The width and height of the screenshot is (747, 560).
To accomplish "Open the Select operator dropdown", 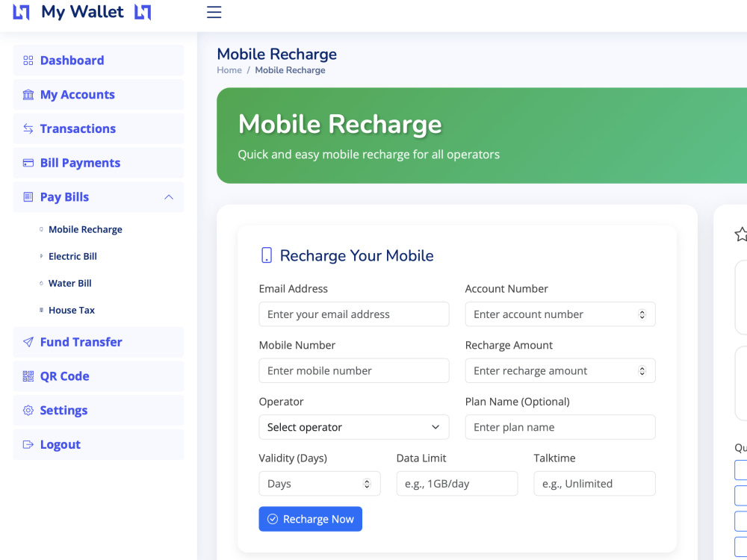I will 354,427.
